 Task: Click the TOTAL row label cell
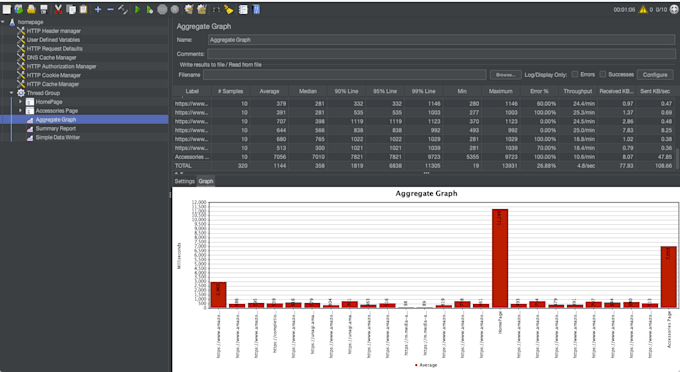click(192, 166)
